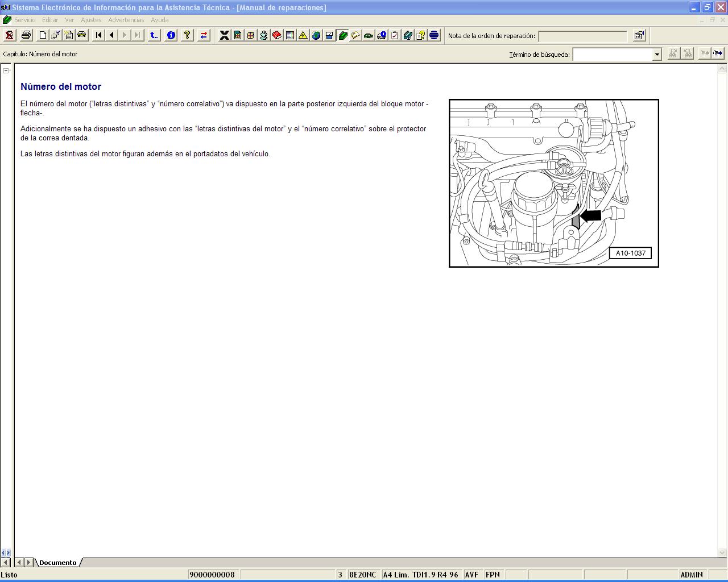This screenshot has height=582, width=728.
Task: Click the red book icon in toolbar
Action: pos(277,35)
